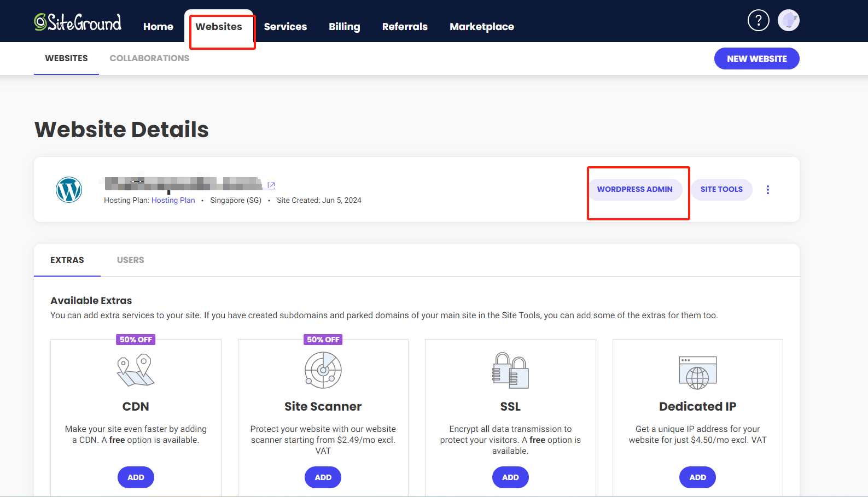Open the help question mark icon
Image resolution: width=868 pixels, height=497 pixels.
tap(758, 21)
